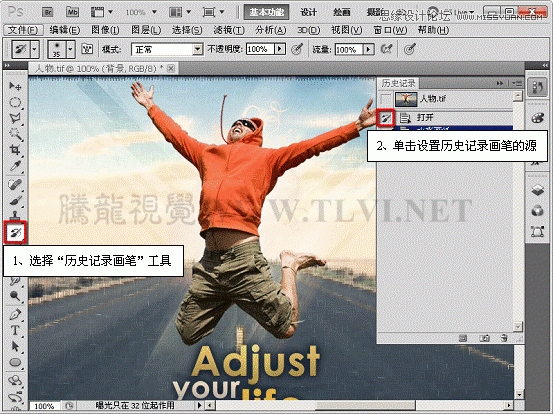This screenshot has width=553, height=414.
Task: Select the 人物.tif snapshot thumbnail
Action: coord(406,99)
